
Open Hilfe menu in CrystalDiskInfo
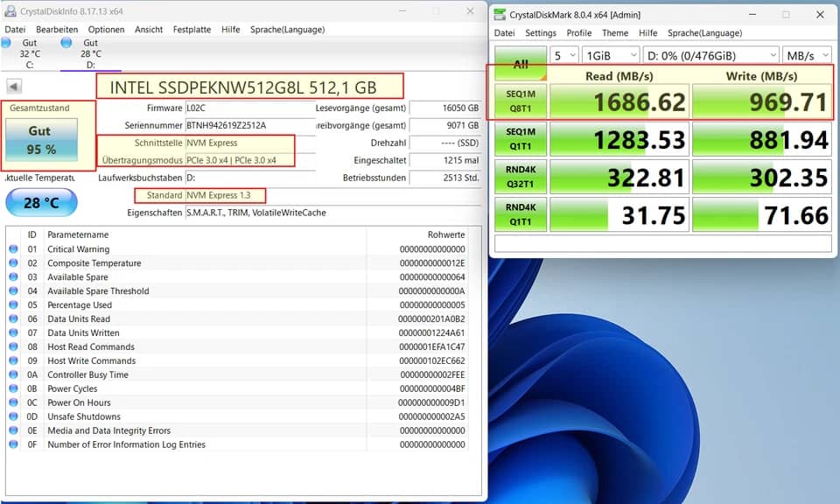(230, 30)
